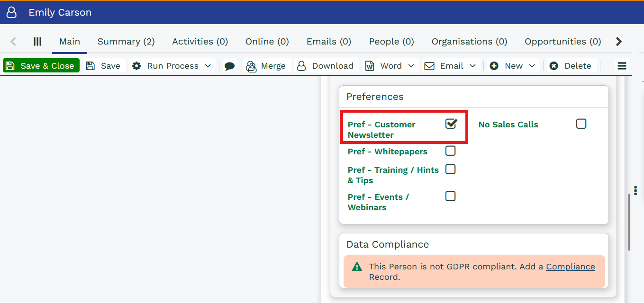The width and height of the screenshot is (644, 303).
Task: Check Pref - Events / Webinars box
Action: (451, 196)
